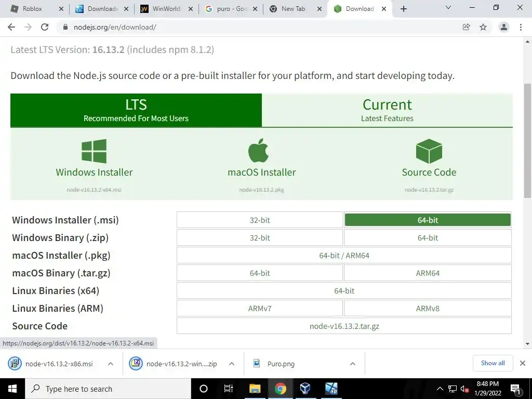Open the Windows Start menu
The height and width of the screenshot is (399, 532).
12,389
